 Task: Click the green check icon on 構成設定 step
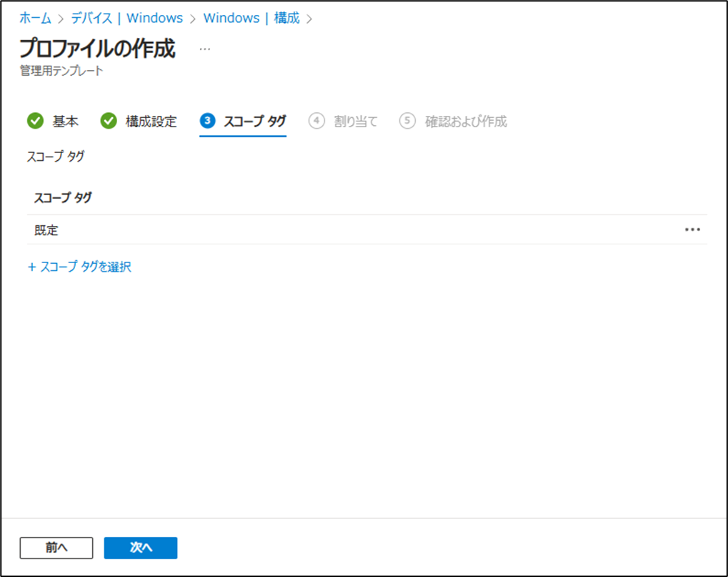[109, 121]
